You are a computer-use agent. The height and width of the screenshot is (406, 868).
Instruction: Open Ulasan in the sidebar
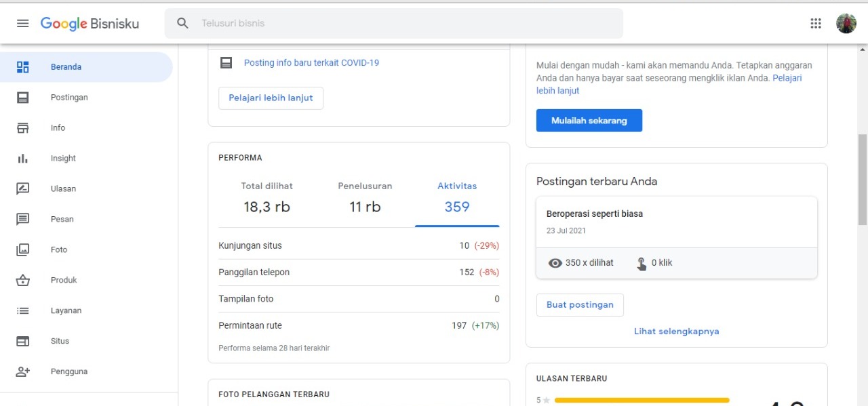87,189
